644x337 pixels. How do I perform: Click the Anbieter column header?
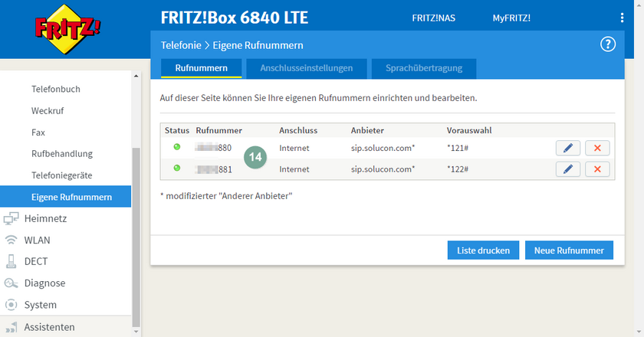[x=367, y=130]
